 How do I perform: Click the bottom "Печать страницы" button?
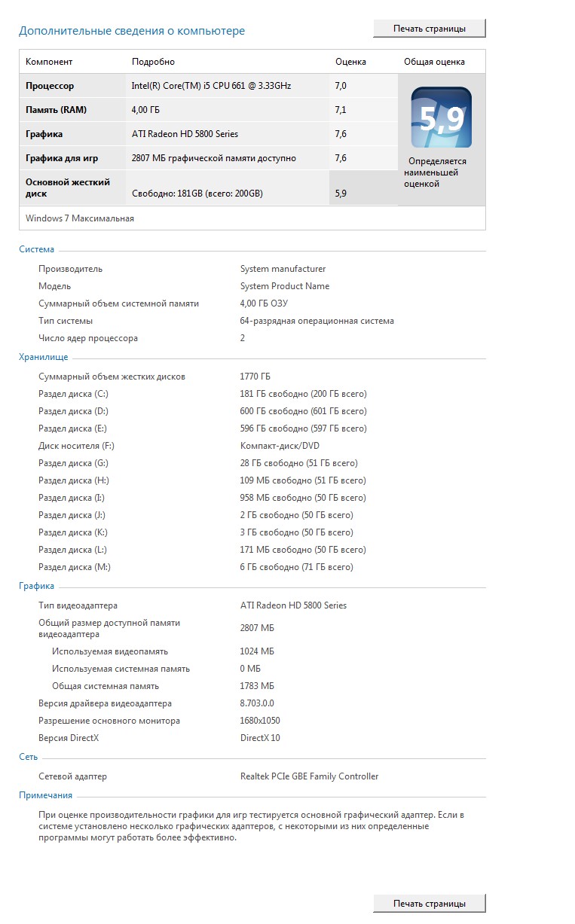(x=429, y=903)
